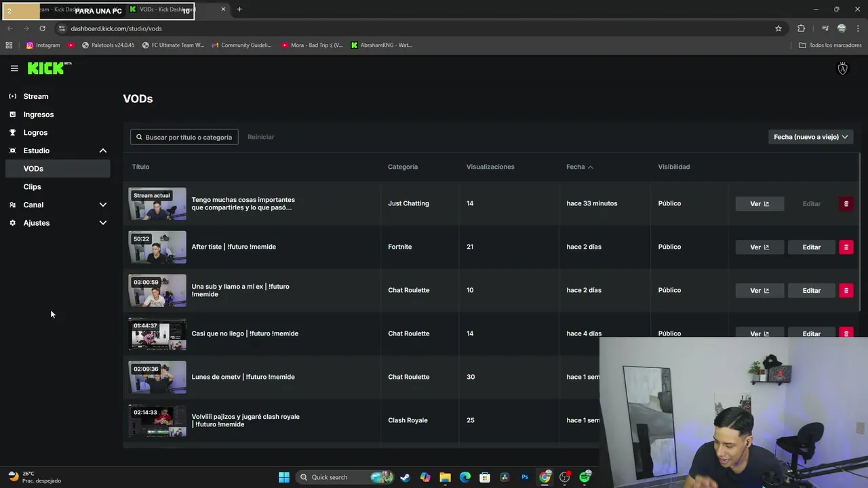
Task: Click the Kick logo
Action: click(x=50, y=68)
